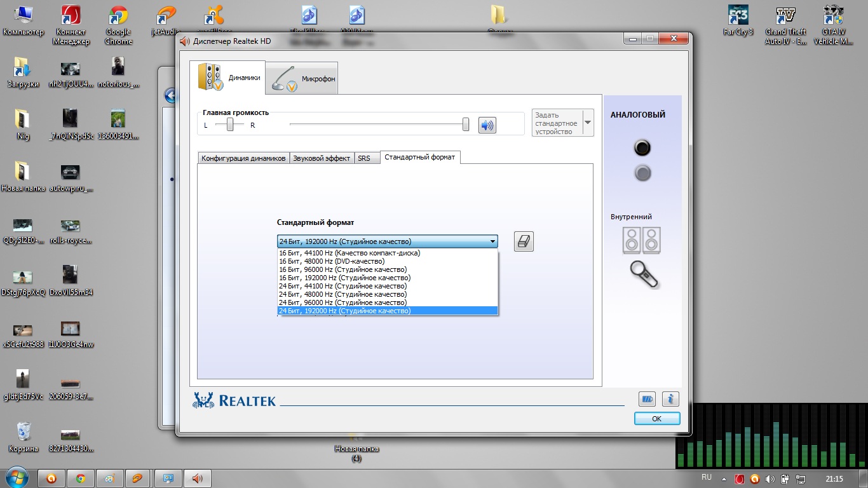
Task: Open the Звуковой эффект tab
Action: coord(322,158)
